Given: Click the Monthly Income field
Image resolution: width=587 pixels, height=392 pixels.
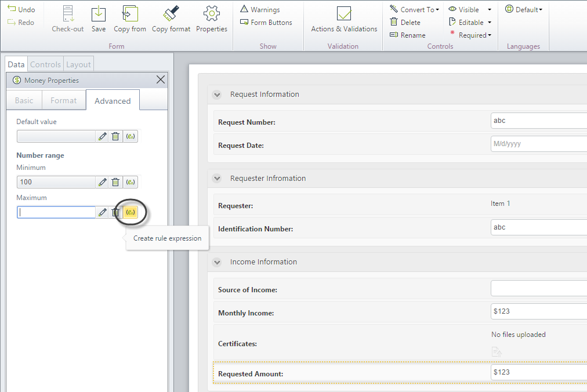Looking at the screenshot, I should 539,311.
